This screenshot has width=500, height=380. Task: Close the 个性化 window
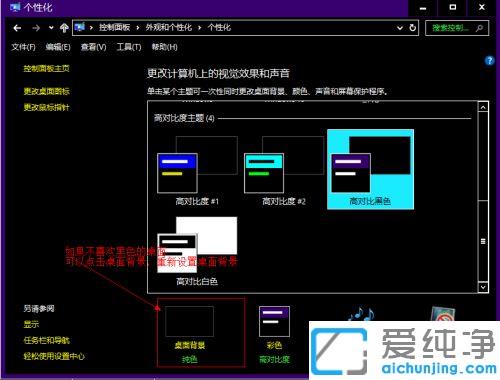point(482,7)
